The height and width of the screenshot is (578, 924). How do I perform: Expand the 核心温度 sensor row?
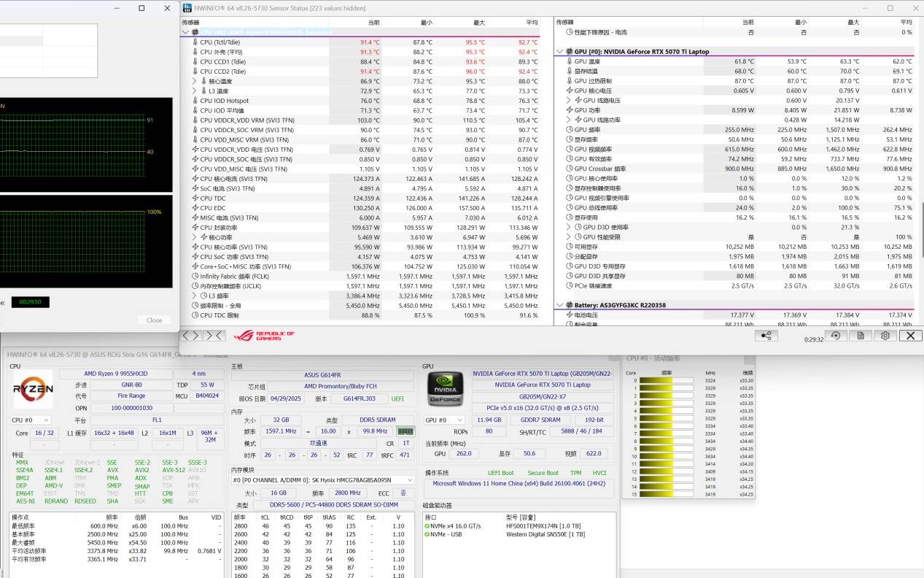195,81
